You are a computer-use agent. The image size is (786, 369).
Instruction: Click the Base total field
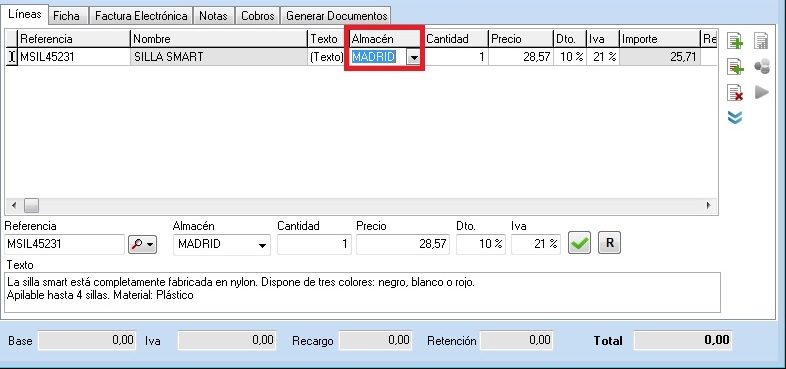point(87,340)
